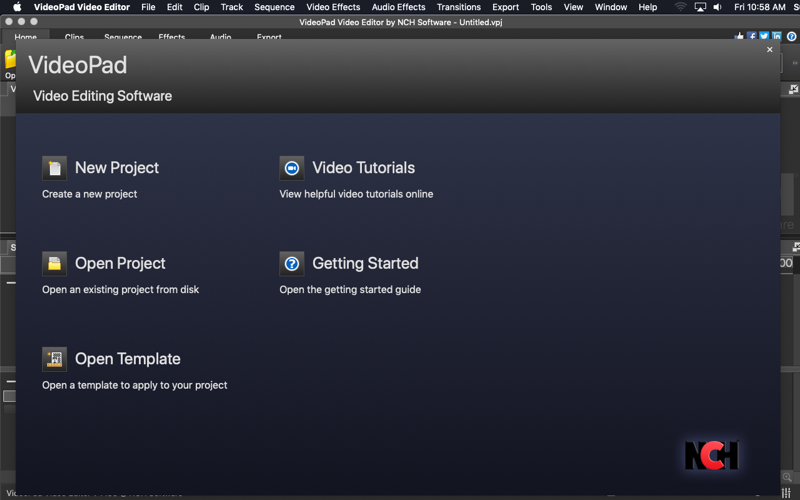Screen dimensions: 800x500
Task: Click the thumbs-up like icon
Action: coord(739,36)
